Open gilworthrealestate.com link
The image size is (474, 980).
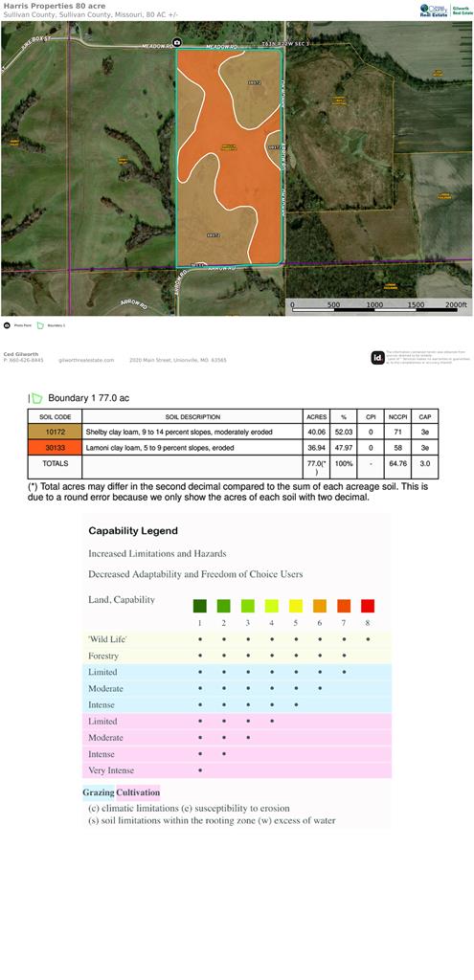(x=86, y=361)
